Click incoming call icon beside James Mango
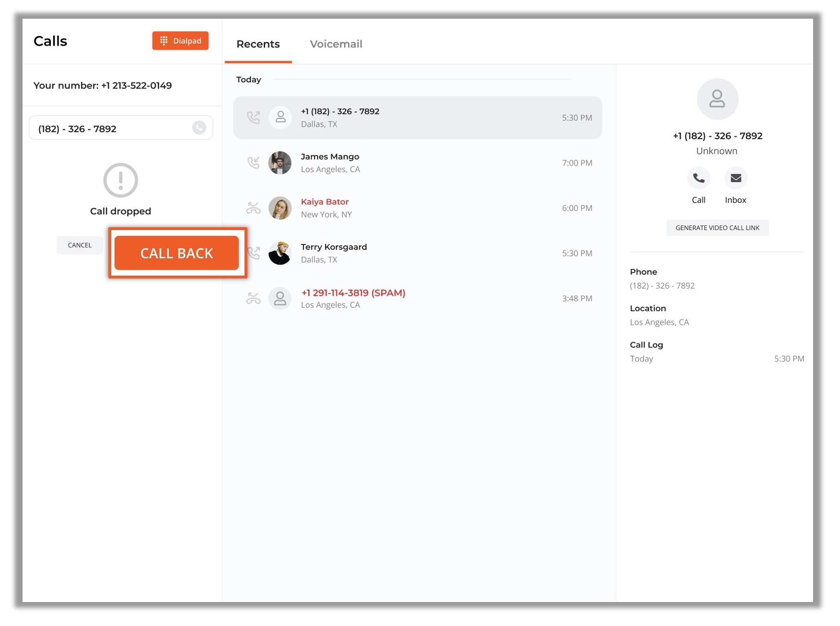 tap(253, 163)
